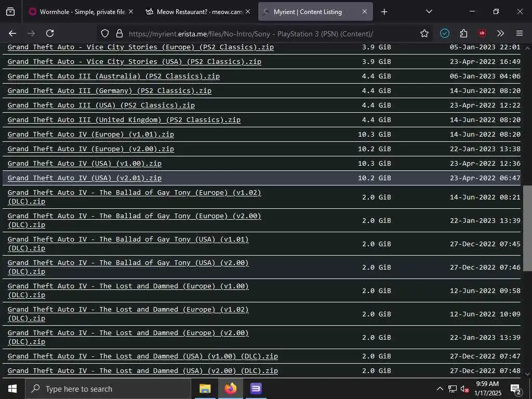Open Grand Theft Auto III (United Kingdom) link
This screenshot has width=532, height=399.
point(124,120)
